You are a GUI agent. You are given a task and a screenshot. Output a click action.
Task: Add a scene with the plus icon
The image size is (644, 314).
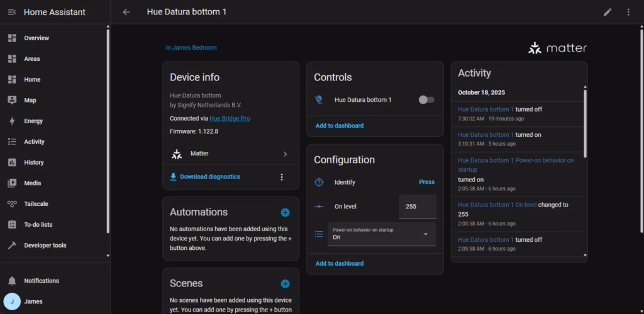click(285, 284)
